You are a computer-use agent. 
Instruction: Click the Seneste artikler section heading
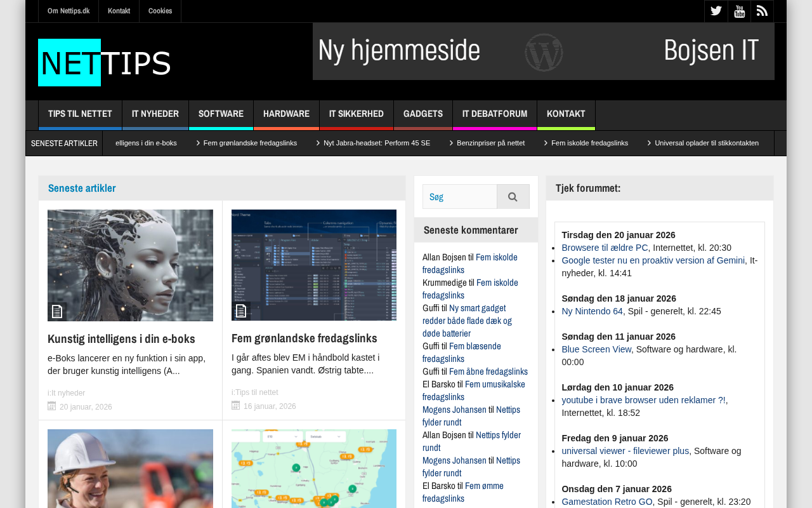[x=82, y=188]
